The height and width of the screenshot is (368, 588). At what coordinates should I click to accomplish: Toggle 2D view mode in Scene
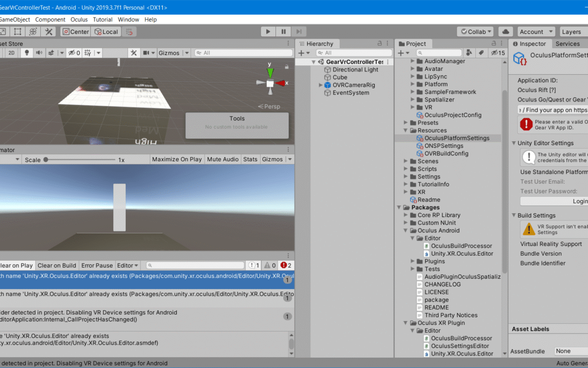click(x=11, y=53)
